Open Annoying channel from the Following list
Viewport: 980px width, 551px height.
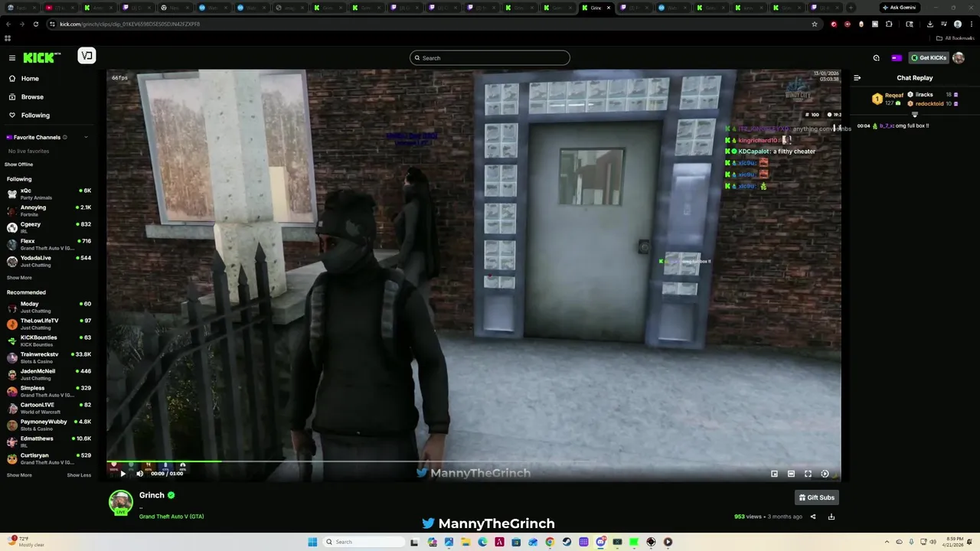(x=49, y=210)
